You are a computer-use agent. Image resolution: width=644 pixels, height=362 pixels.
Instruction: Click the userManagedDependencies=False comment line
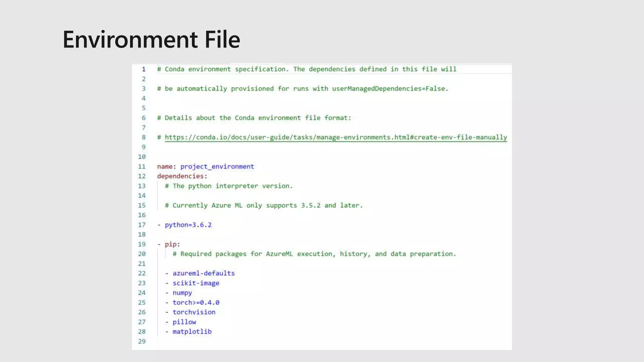pos(303,89)
